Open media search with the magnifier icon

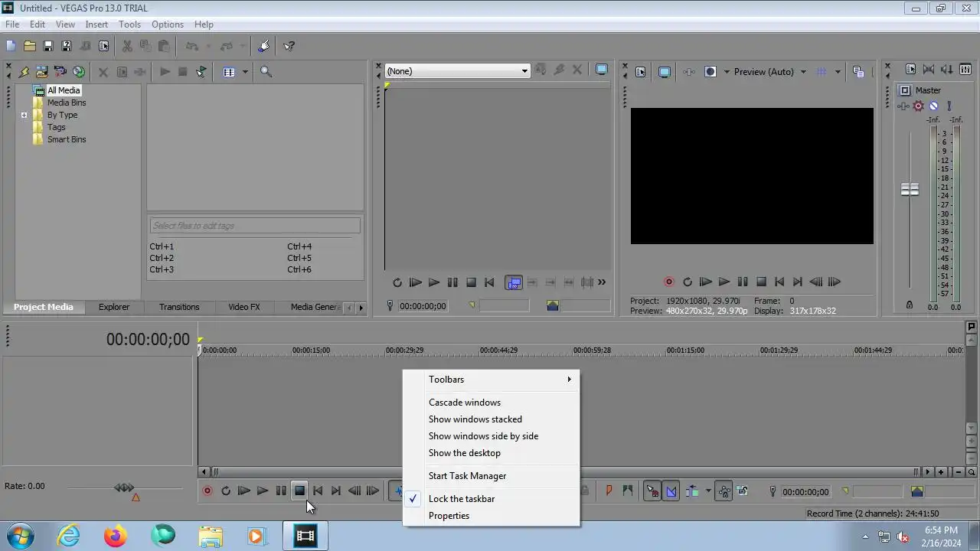coord(266,72)
